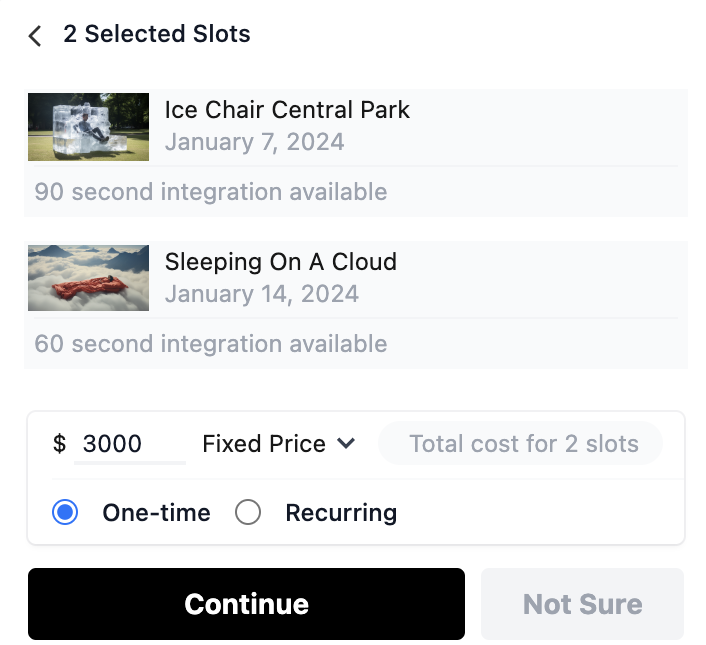Select the Sleeping On A Cloud title
This screenshot has width=706, height=645.
tap(280, 262)
